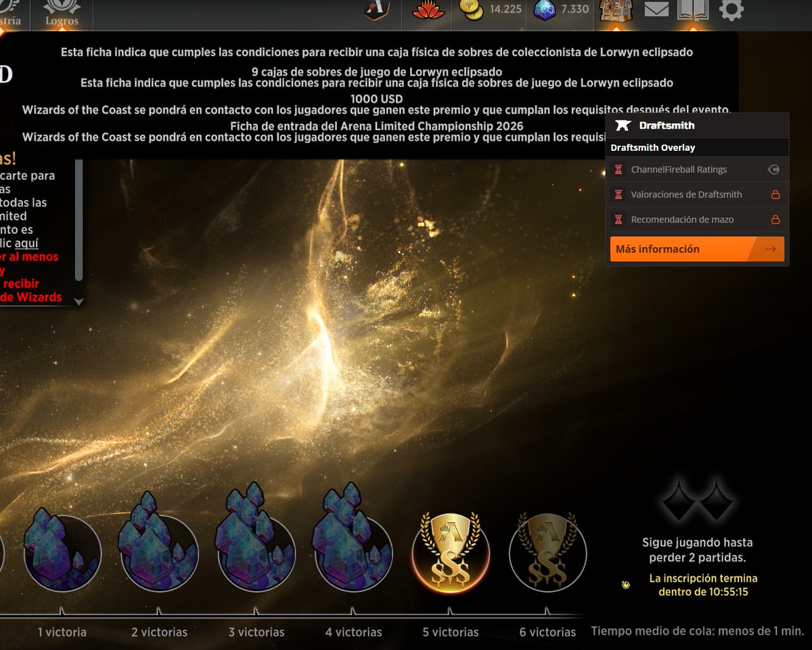The image size is (812, 650).
Task: Open the blue gems balance 7.330
Action: [x=562, y=9]
